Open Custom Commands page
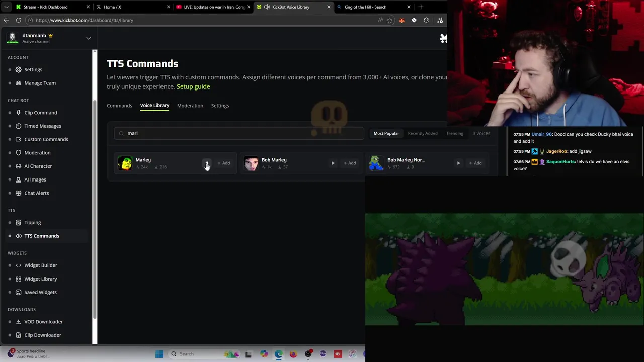The width and height of the screenshot is (644, 362). pyautogui.click(x=46, y=139)
